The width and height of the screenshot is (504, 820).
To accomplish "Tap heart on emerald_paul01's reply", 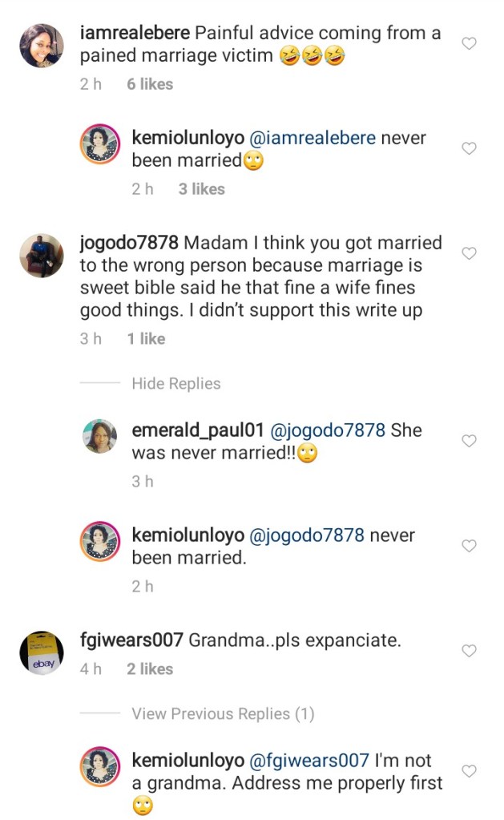I will 470,441.
